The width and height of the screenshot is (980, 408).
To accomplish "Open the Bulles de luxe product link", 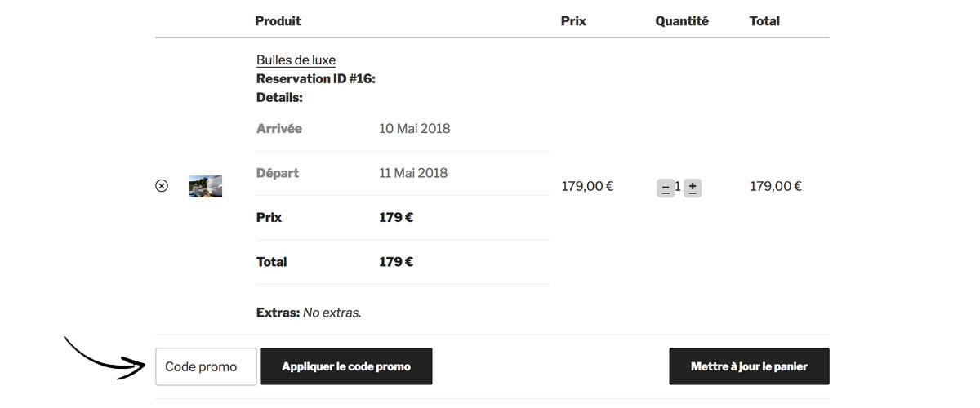I will [296, 60].
